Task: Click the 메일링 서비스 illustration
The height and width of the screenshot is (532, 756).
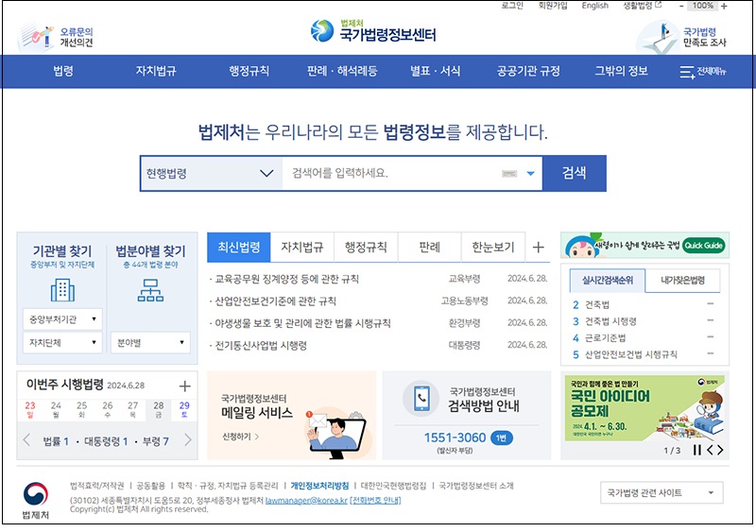Action: coord(336,434)
